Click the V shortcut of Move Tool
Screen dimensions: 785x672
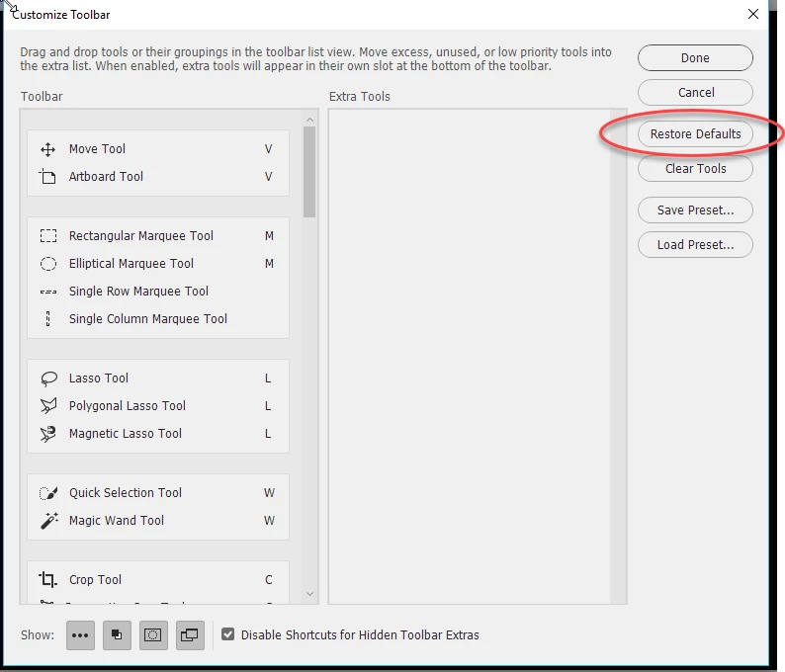click(x=269, y=149)
